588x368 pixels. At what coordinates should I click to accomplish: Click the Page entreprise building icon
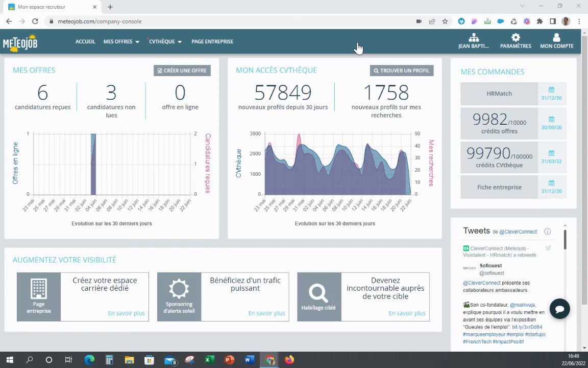click(39, 289)
